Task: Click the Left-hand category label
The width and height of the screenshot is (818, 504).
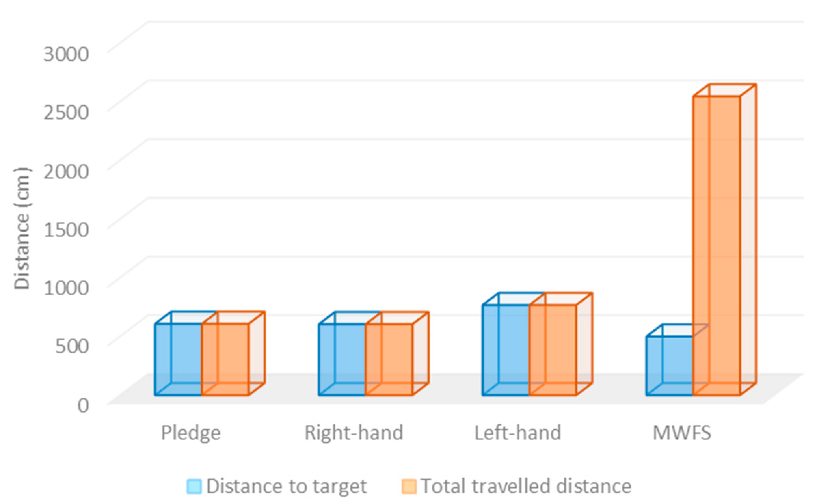Action: pos(518,433)
